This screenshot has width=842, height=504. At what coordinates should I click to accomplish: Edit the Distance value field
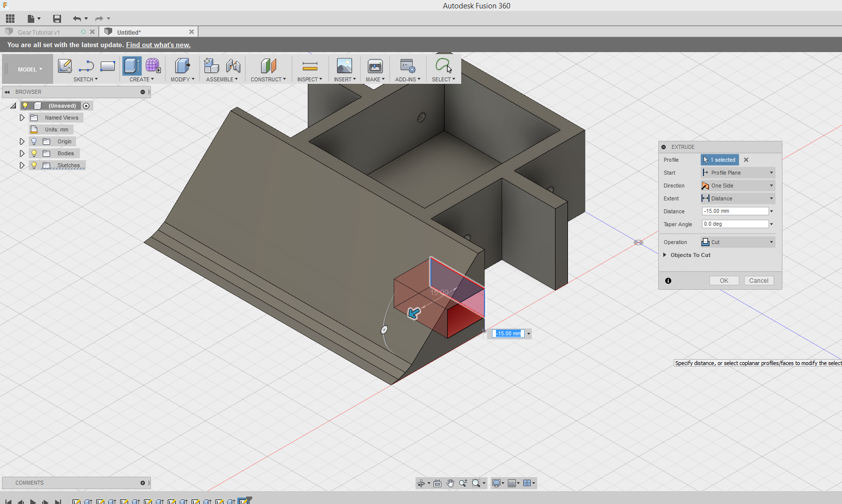(x=735, y=211)
